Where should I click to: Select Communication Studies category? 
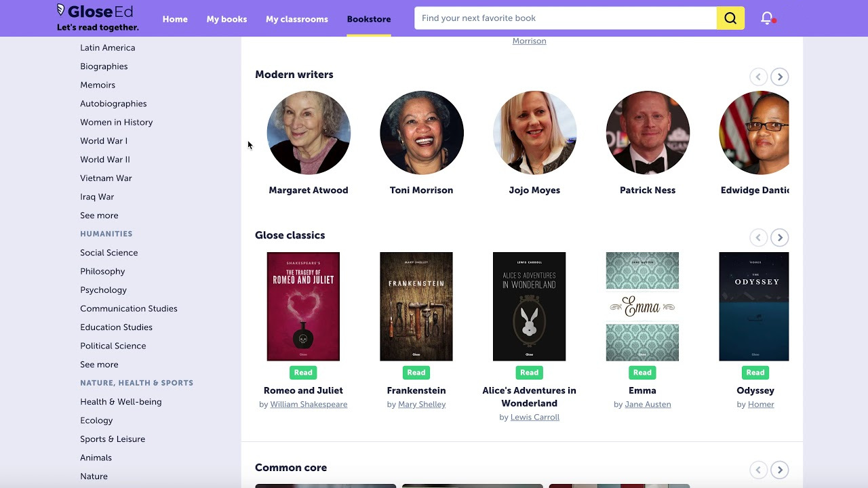(129, 308)
